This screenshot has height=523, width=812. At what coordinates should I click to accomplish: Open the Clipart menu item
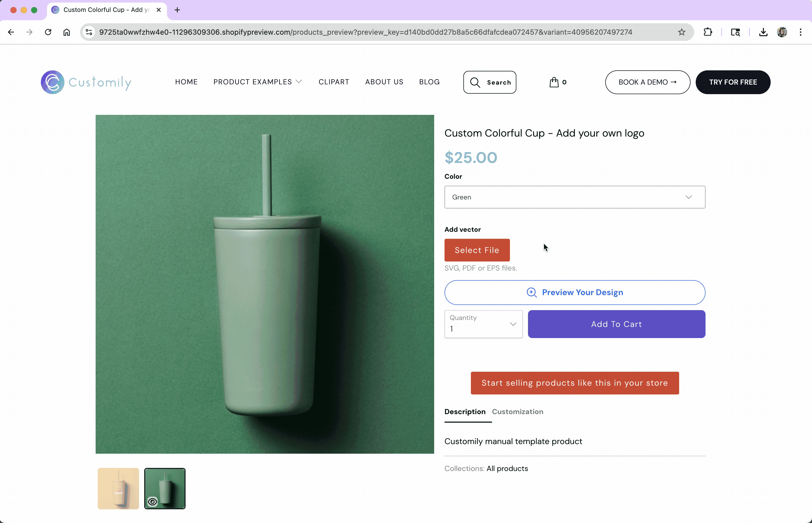pos(334,82)
